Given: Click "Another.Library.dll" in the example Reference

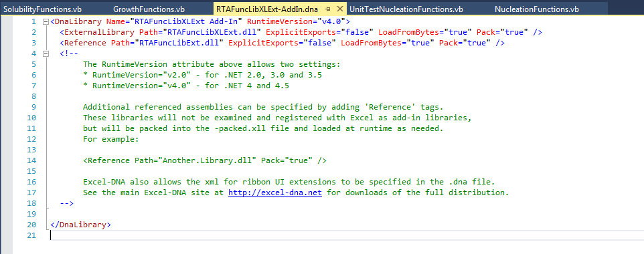Looking at the screenshot, I should coord(207,160).
